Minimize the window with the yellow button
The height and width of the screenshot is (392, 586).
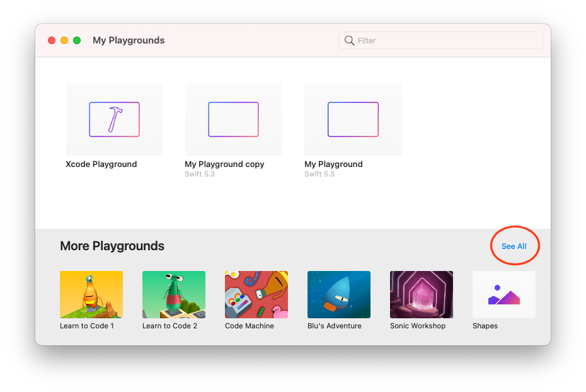[x=64, y=40]
